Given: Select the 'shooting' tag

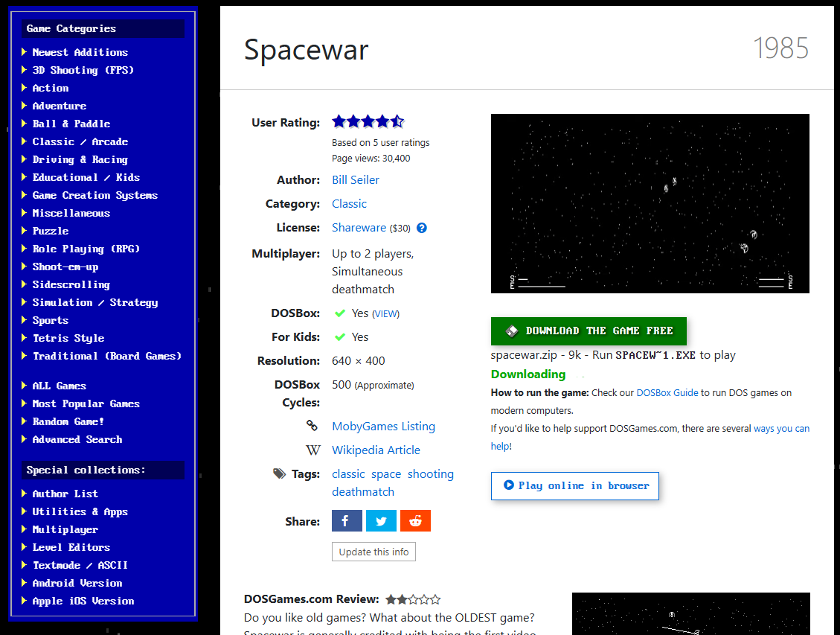Looking at the screenshot, I should [x=431, y=474].
